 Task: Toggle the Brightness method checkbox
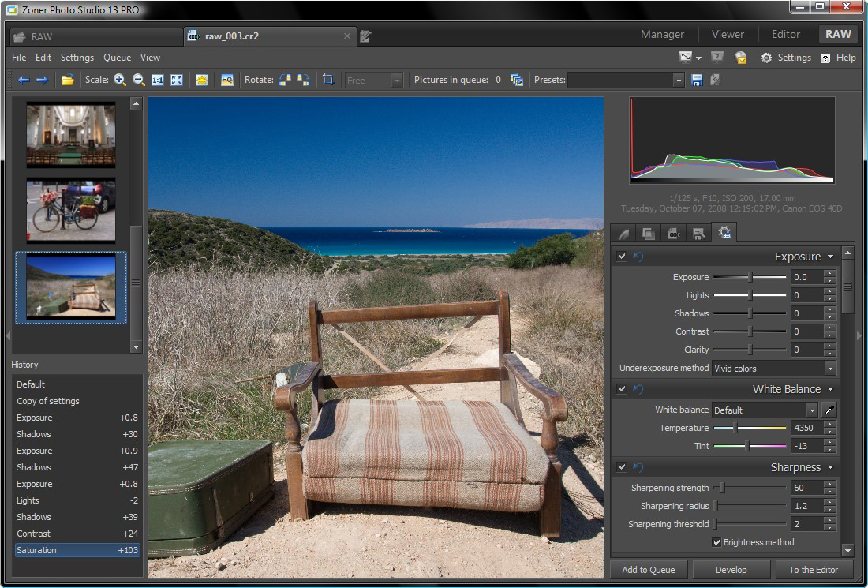[x=717, y=542]
